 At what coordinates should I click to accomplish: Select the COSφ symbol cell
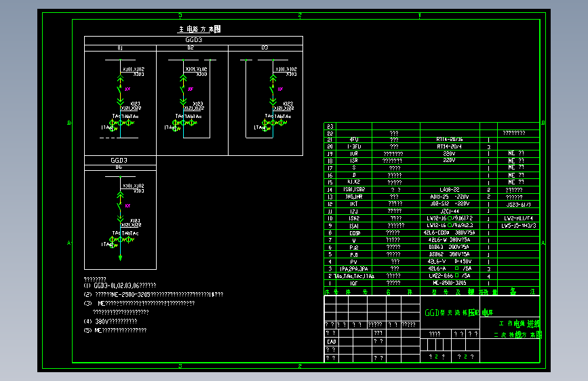[355, 233]
